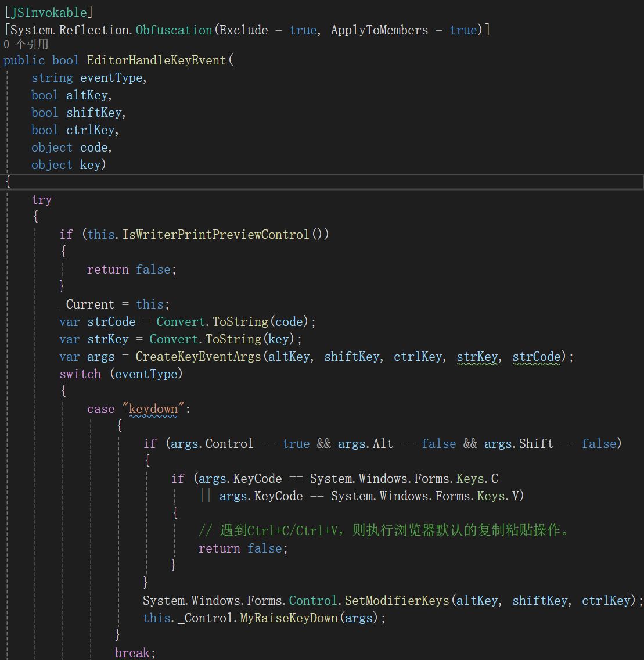Click the IsWriterPrintPreviewControl method call
644x660 pixels.
pos(215,235)
